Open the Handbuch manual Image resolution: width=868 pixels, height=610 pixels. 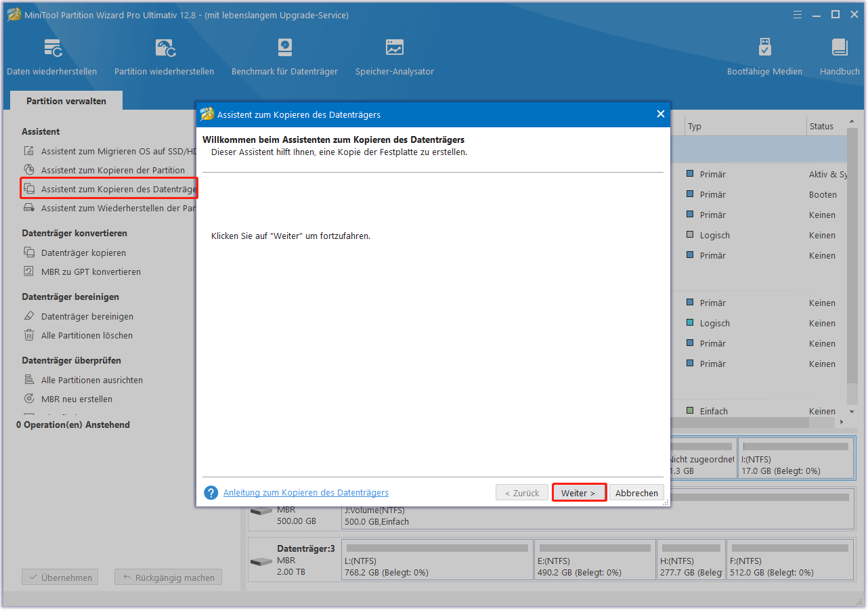tap(840, 57)
